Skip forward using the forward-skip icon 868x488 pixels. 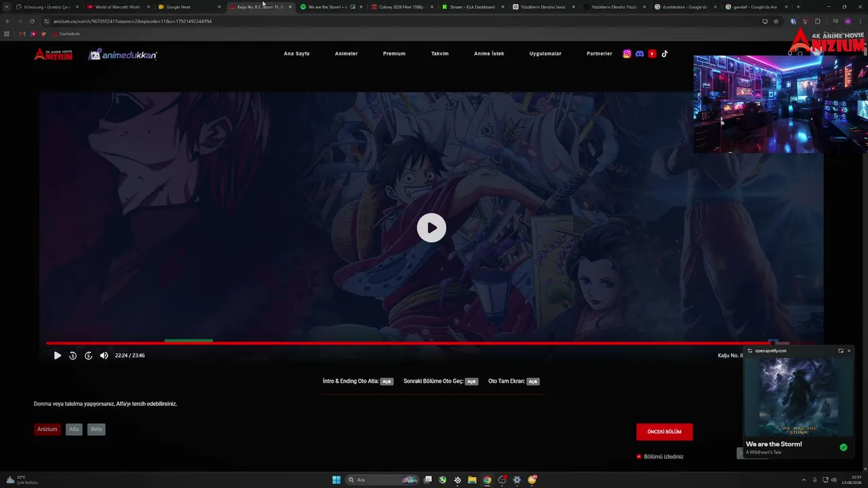click(88, 355)
